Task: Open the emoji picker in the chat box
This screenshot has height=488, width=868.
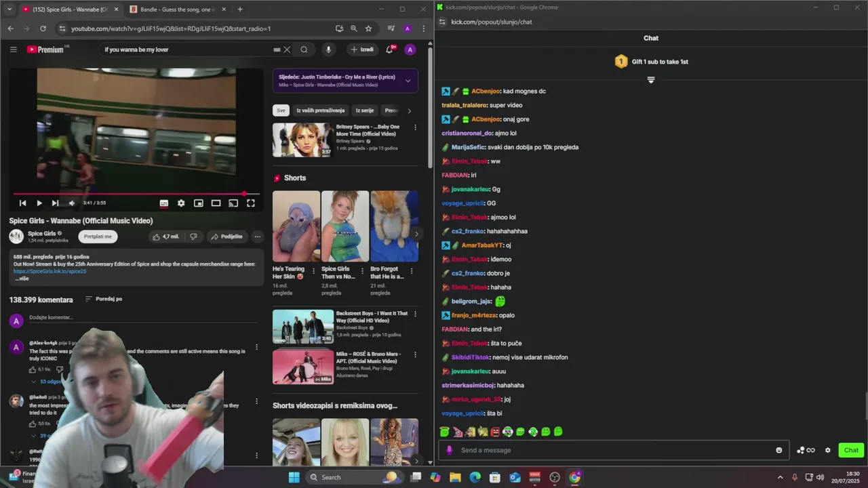Action: (x=778, y=450)
